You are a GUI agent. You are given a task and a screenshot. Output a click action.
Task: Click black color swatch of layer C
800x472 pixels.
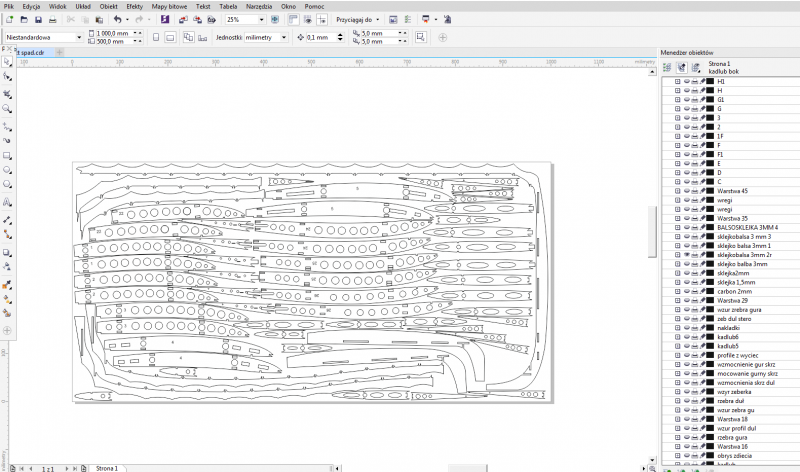coord(710,182)
